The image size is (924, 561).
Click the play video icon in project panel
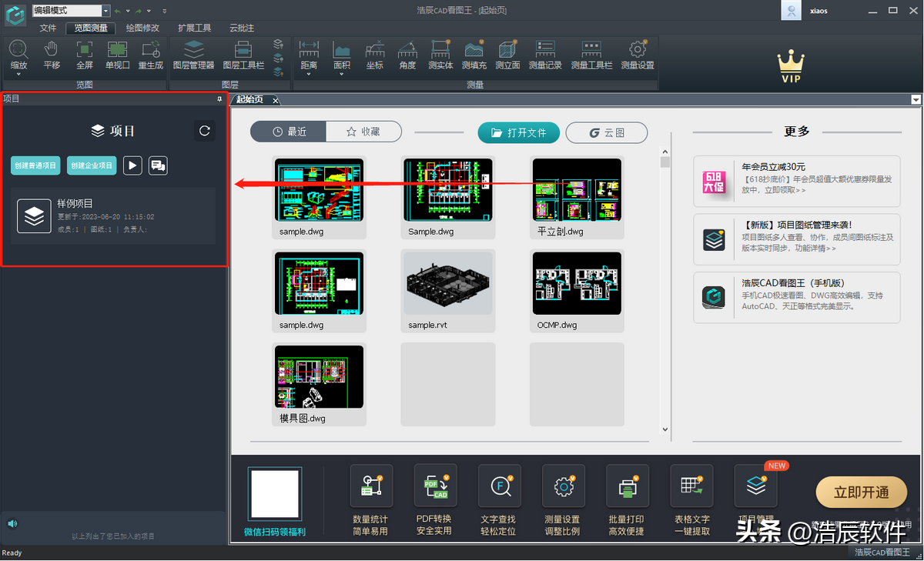pos(132,165)
